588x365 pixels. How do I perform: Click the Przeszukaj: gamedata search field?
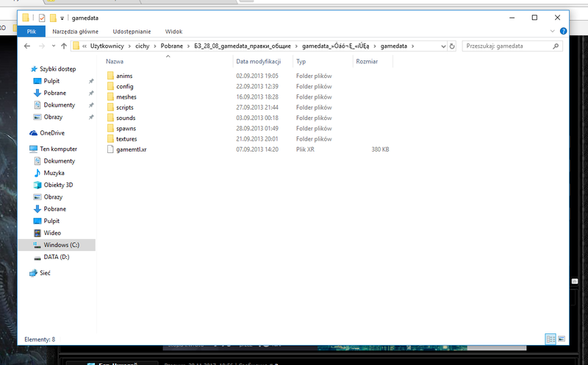(x=507, y=46)
